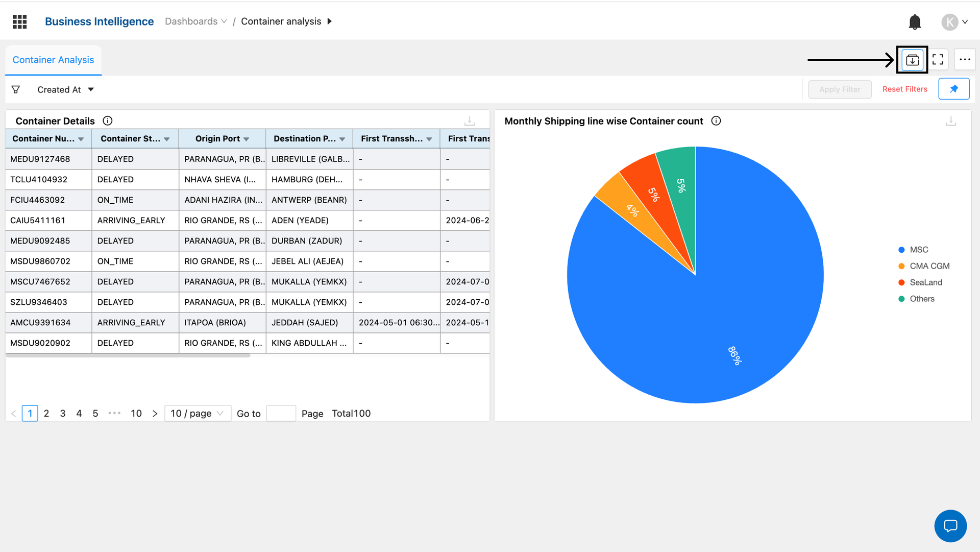The width and height of the screenshot is (980, 552).
Task: Open the 10 / page size dropdown
Action: coord(197,413)
